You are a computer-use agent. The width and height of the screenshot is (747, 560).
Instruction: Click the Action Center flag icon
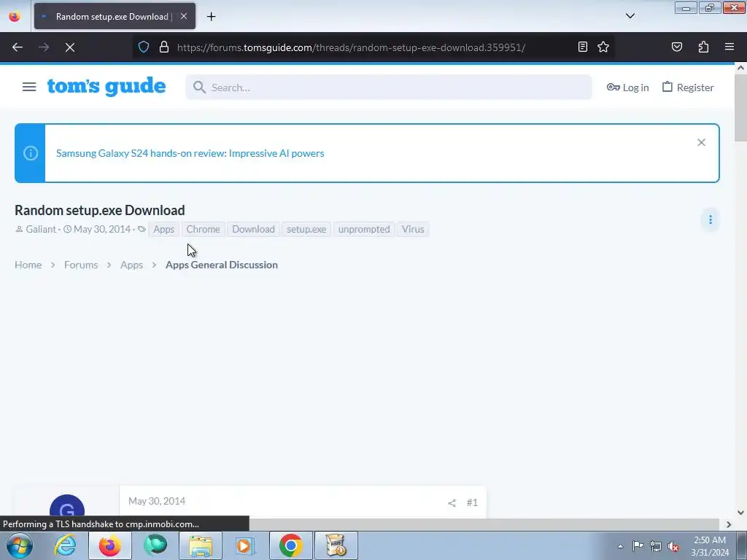[x=638, y=546]
